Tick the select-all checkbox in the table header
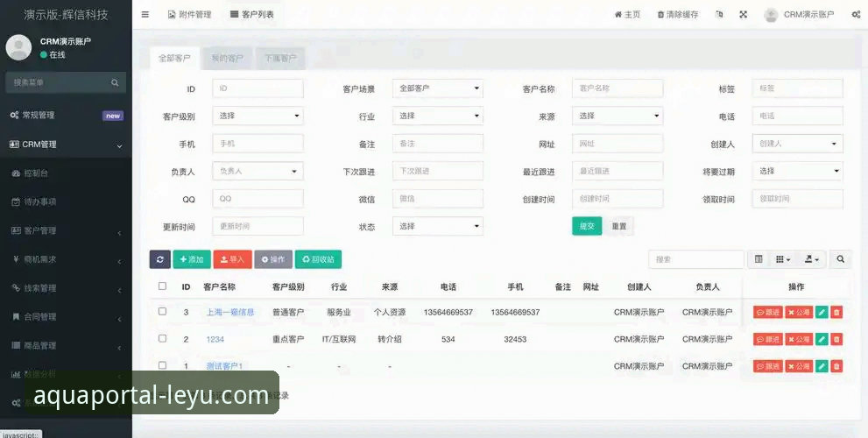The width and height of the screenshot is (868, 438). (x=162, y=286)
